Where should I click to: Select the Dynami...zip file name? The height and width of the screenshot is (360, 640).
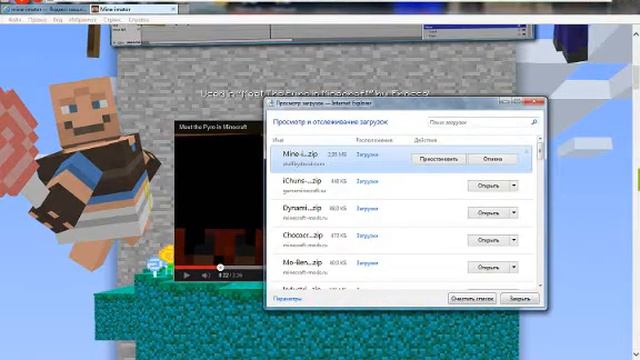(x=302, y=208)
